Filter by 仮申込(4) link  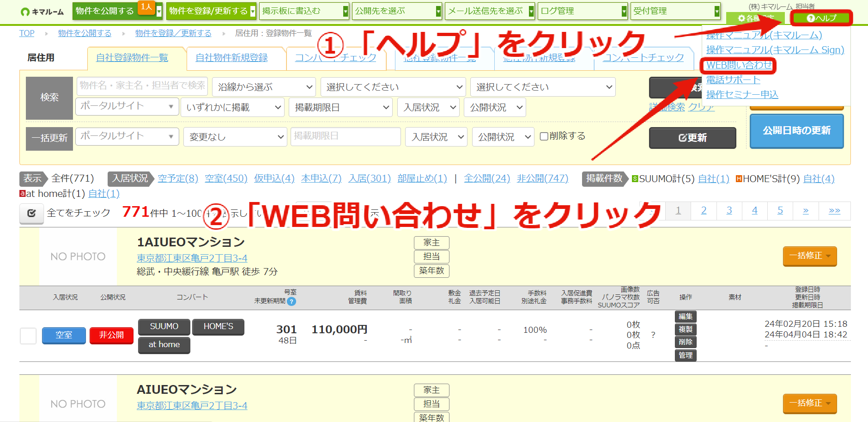coord(274,178)
